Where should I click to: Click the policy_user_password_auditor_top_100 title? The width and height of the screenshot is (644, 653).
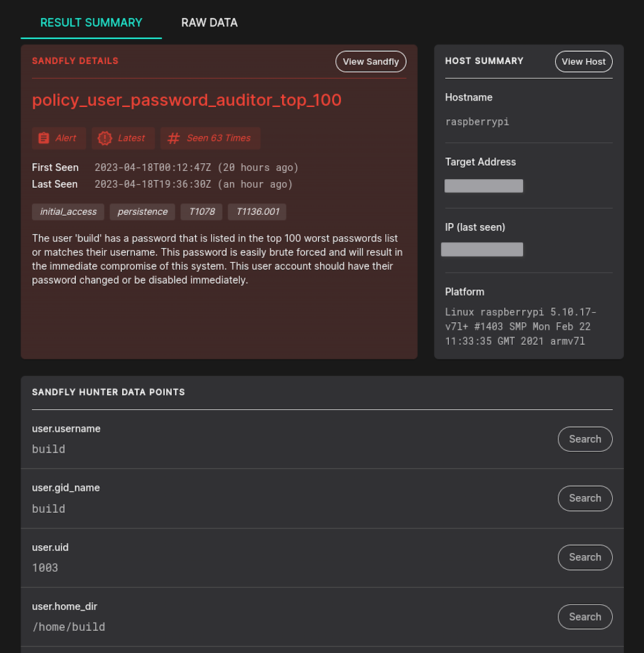[x=187, y=100]
